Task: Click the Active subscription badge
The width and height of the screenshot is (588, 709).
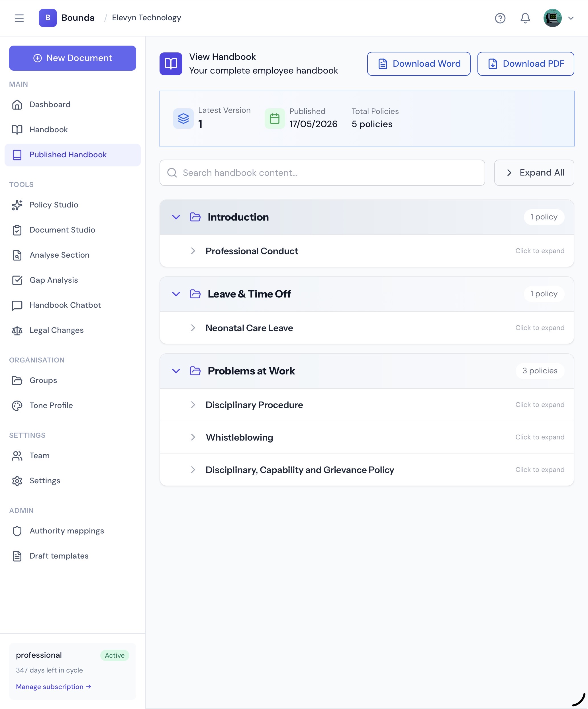Action: (x=115, y=655)
